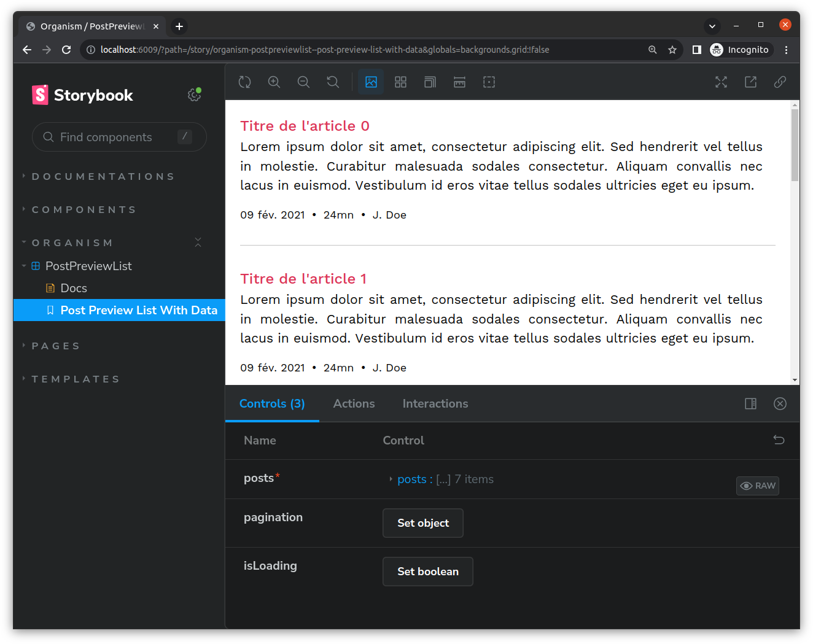The image size is (813, 644).
Task: Open the background color switcher
Action: tap(371, 82)
